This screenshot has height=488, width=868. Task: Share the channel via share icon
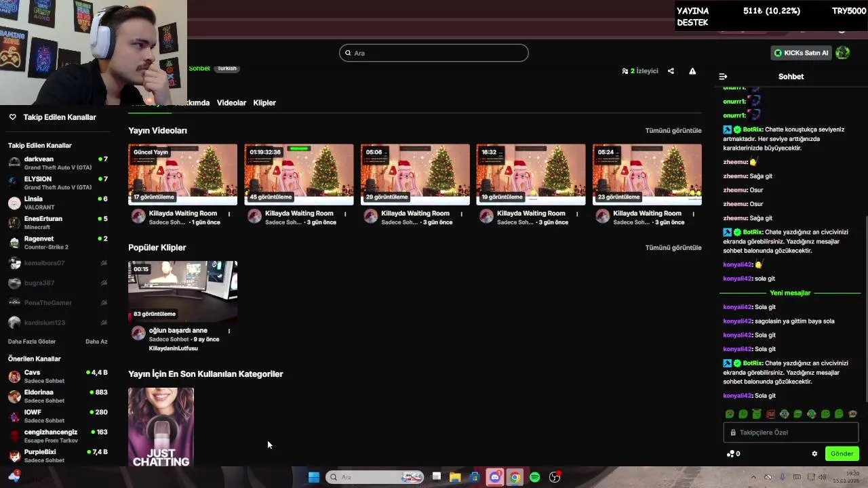pyautogui.click(x=671, y=71)
